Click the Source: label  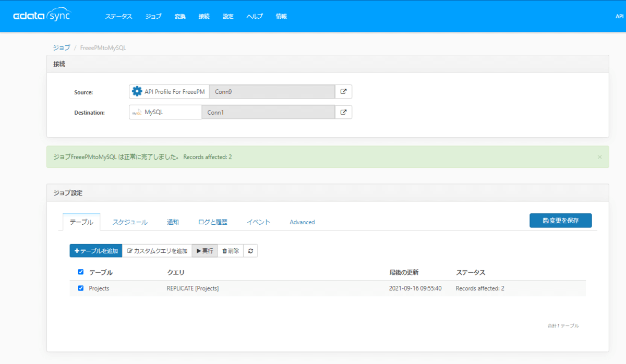pos(83,92)
